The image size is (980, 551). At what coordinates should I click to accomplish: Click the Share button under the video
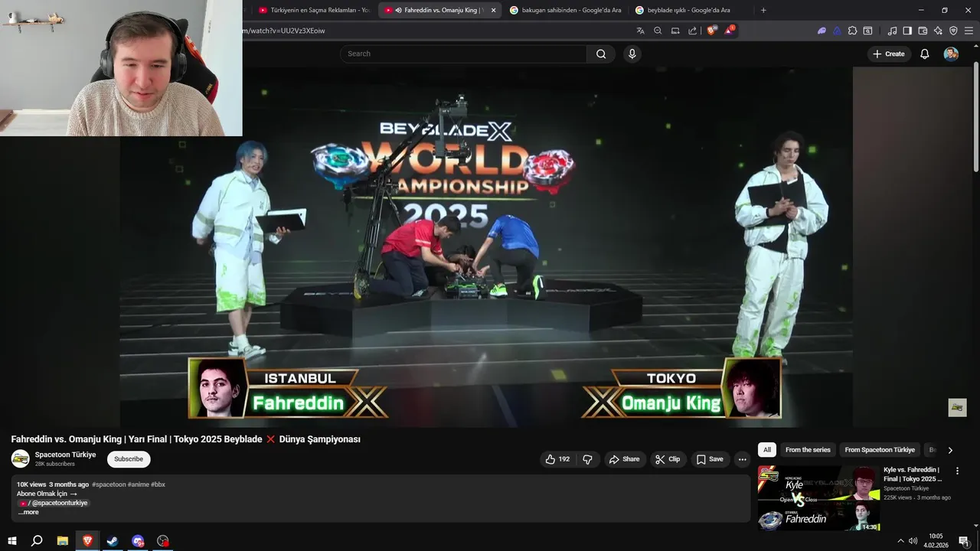[x=624, y=459]
